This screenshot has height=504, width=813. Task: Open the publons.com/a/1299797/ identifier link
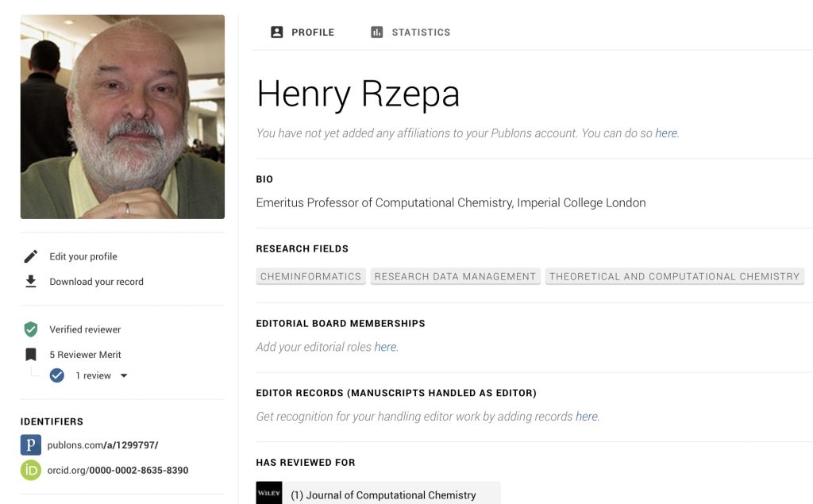[104, 444]
